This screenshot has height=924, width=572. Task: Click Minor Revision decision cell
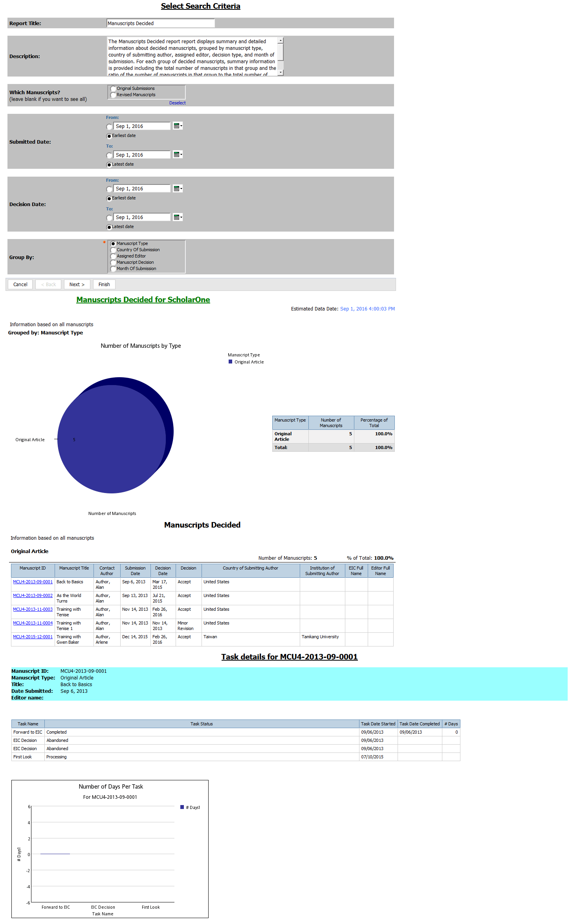[188, 626]
